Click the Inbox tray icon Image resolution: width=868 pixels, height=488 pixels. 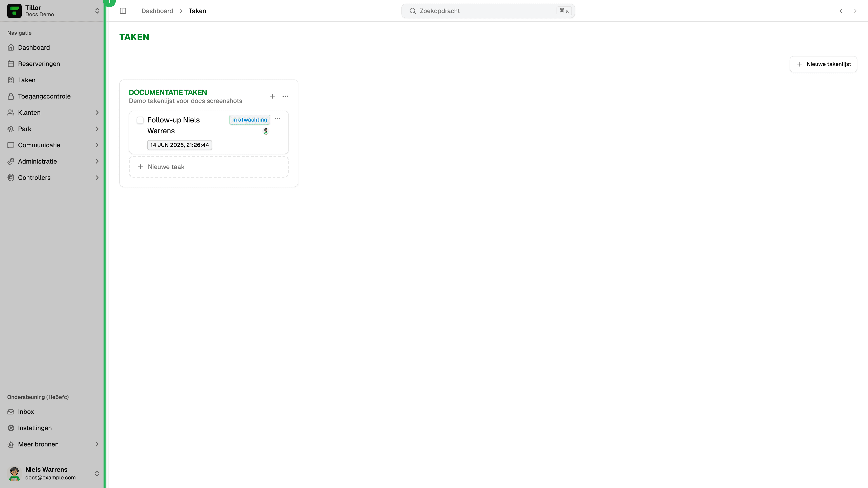coord(11,412)
